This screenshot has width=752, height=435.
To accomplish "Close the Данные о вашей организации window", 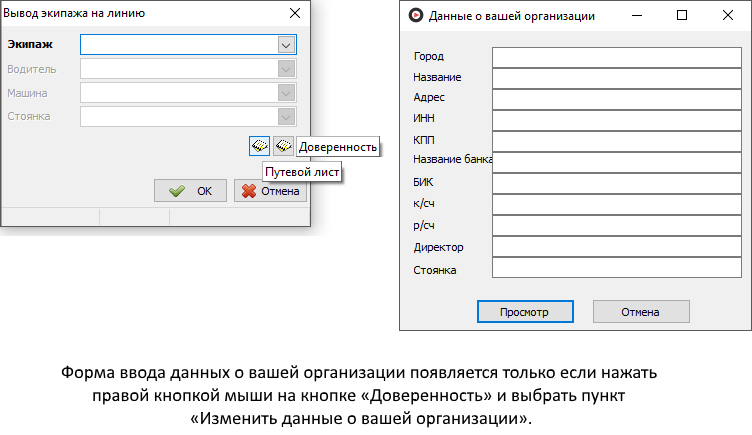I will click(x=727, y=15).
